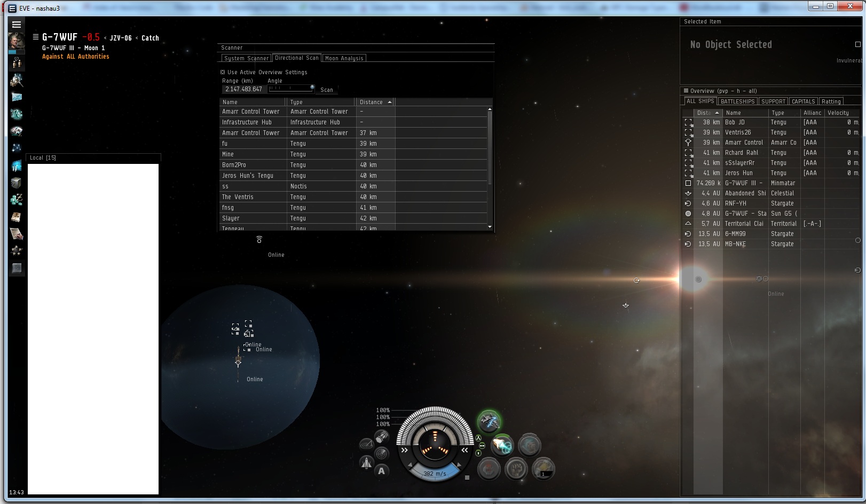This screenshot has height=504, width=866.
Task: Switch to the System Scanner tab
Action: [x=246, y=58]
